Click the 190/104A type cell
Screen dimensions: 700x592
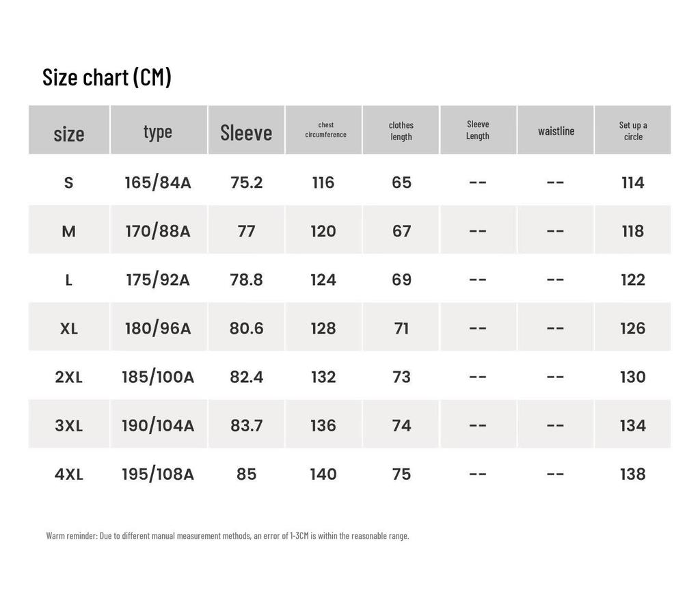pyautogui.click(x=158, y=425)
